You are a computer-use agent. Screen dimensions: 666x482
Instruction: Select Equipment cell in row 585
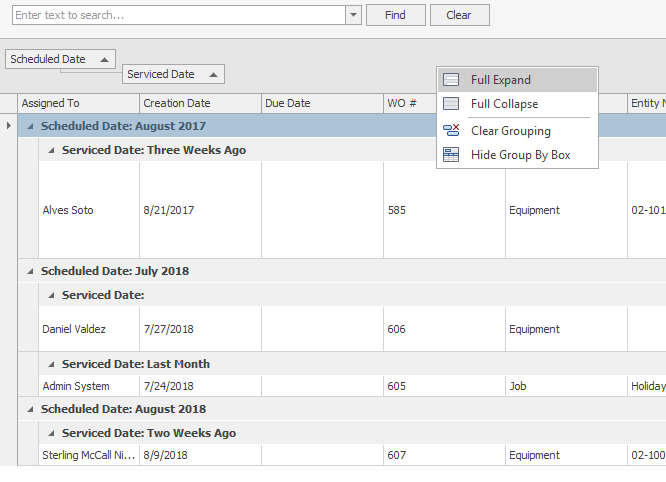click(x=566, y=210)
